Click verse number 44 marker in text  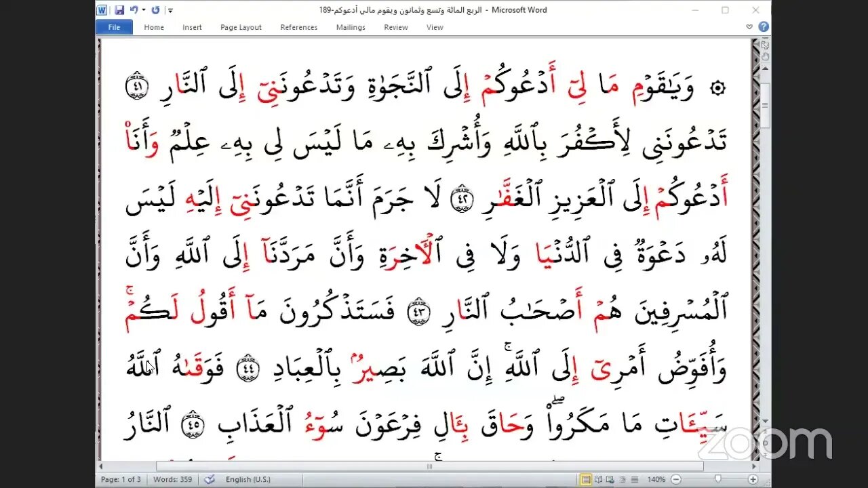coord(248,368)
